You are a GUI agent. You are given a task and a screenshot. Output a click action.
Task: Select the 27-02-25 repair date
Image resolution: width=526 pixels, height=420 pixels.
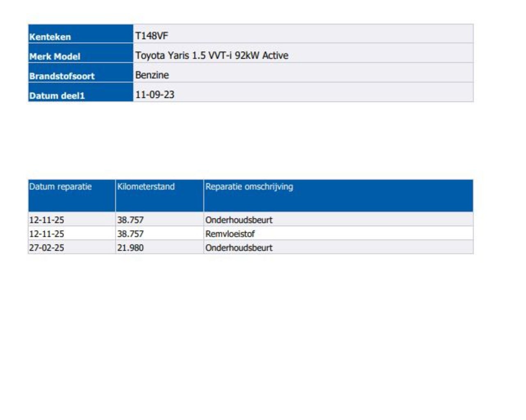click(46, 248)
